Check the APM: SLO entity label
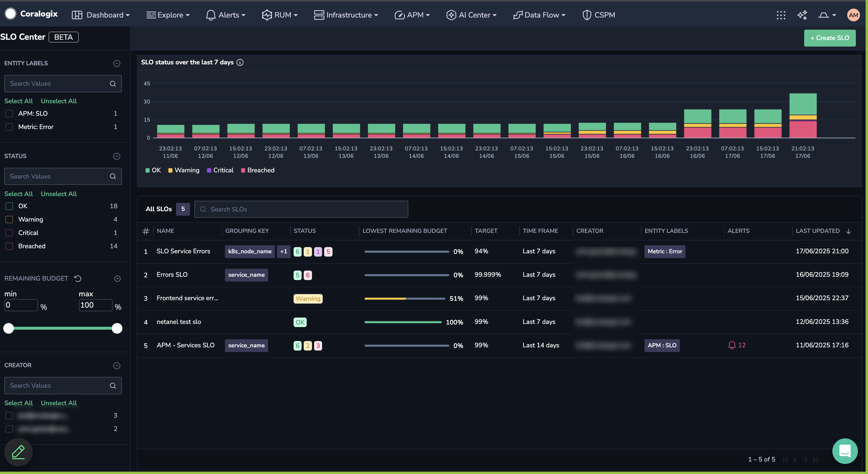Viewport: 868px width, 474px height. click(9, 113)
